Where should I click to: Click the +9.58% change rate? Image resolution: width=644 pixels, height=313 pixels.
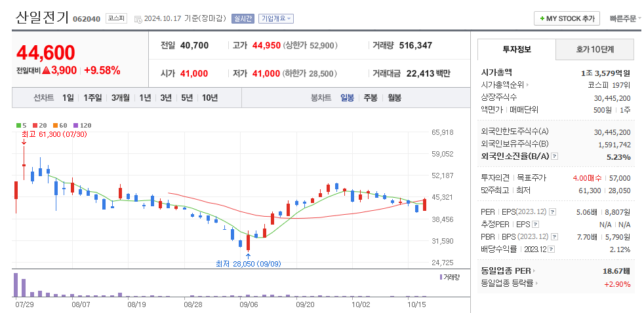[102, 71]
